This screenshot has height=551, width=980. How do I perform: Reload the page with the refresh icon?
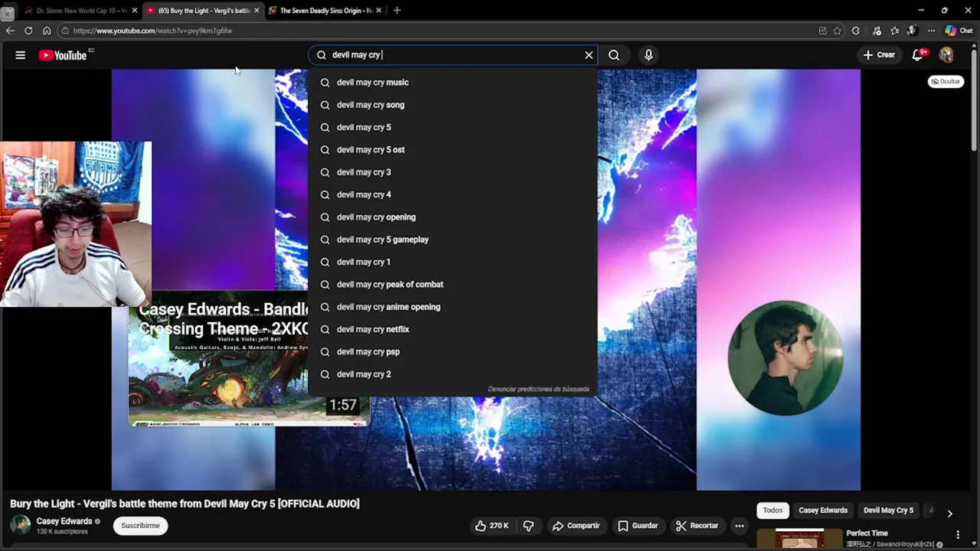tap(28, 31)
